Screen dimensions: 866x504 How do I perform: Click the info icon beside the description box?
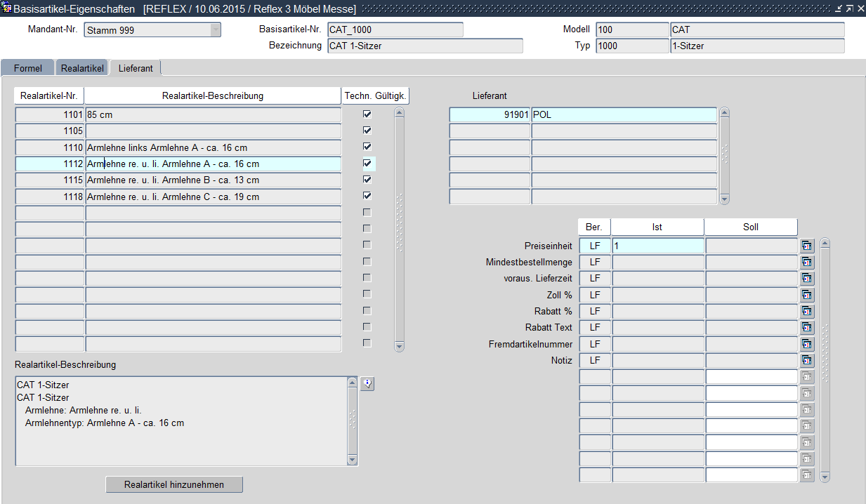pyautogui.click(x=367, y=384)
